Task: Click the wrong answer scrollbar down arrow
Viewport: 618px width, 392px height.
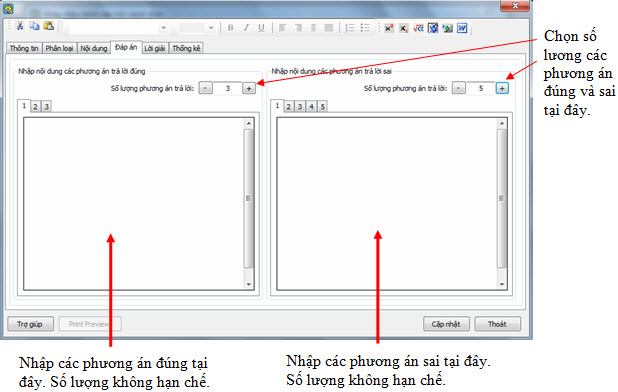Action: 501,284
